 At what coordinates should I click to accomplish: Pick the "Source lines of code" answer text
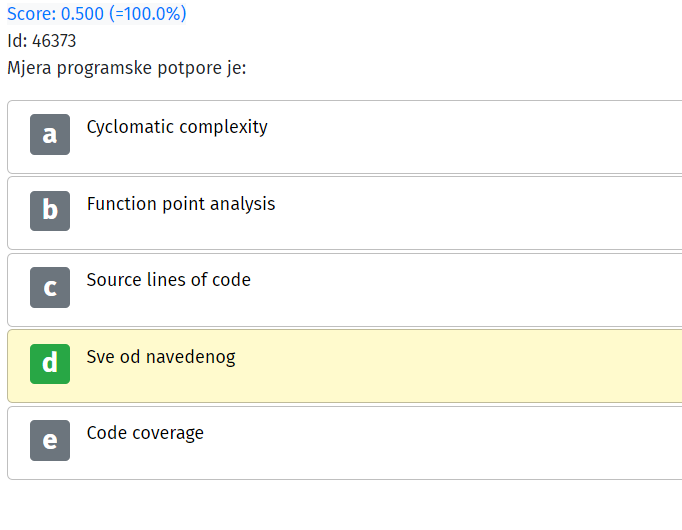168,280
